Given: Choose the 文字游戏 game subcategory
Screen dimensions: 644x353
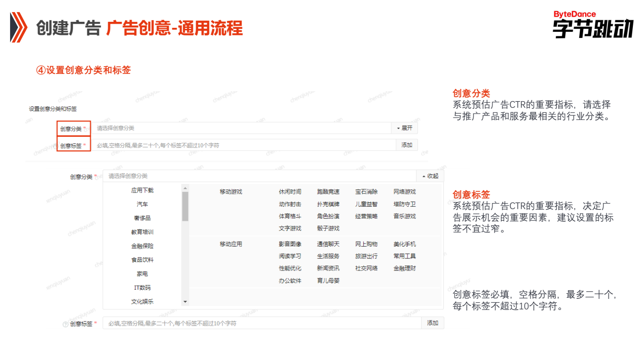Looking at the screenshot, I should tap(290, 228).
